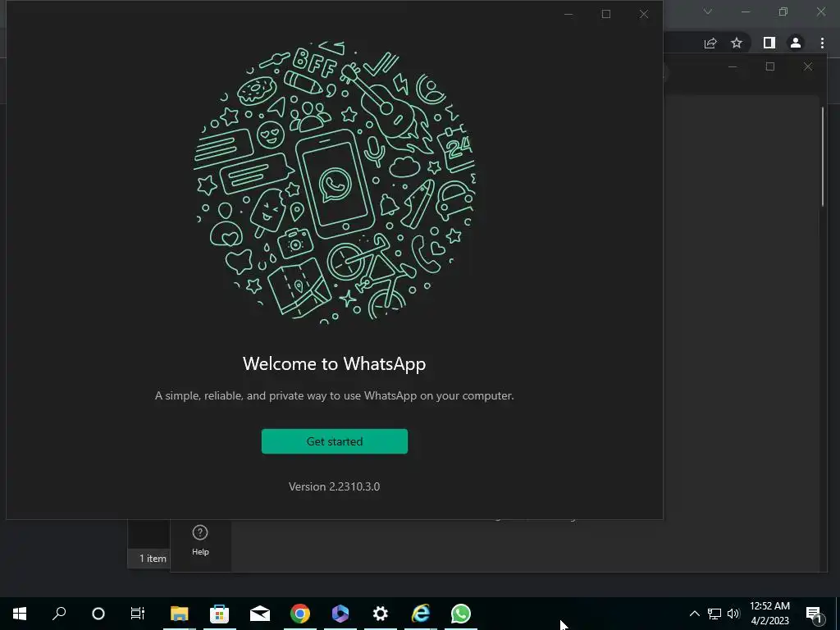This screenshot has height=630, width=840.
Task: Switch to Google Chrome on taskbar
Action: (x=300, y=614)
